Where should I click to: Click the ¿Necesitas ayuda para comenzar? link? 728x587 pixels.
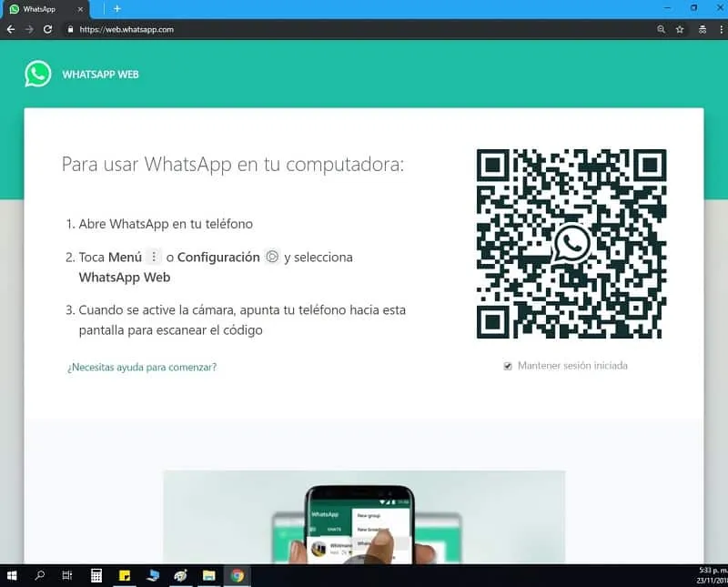click(x=142, y=367)
